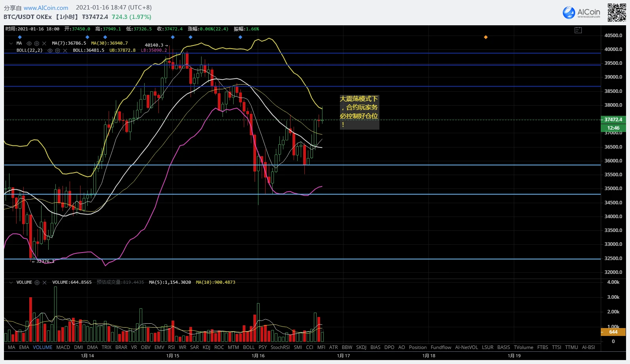
Task: Switch to the EMV indicator
Action: (159, 347)
